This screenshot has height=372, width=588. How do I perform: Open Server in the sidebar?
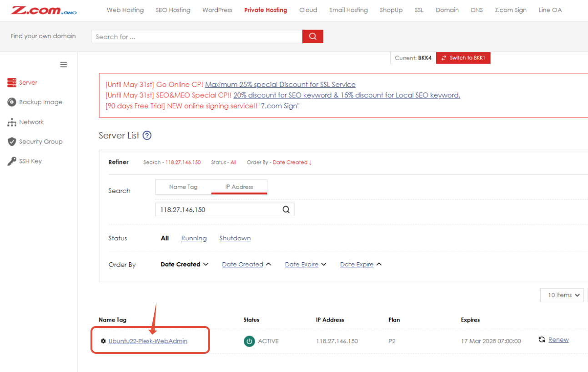point(28,83)
